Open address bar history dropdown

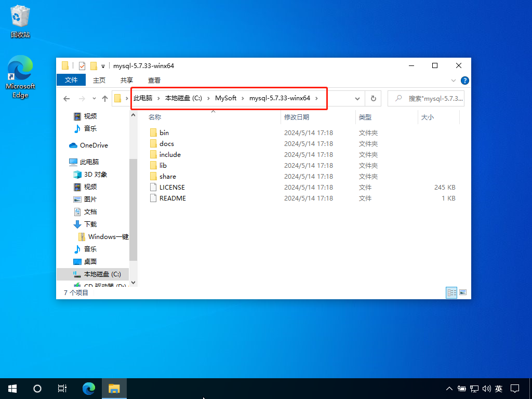click(357, 98)
